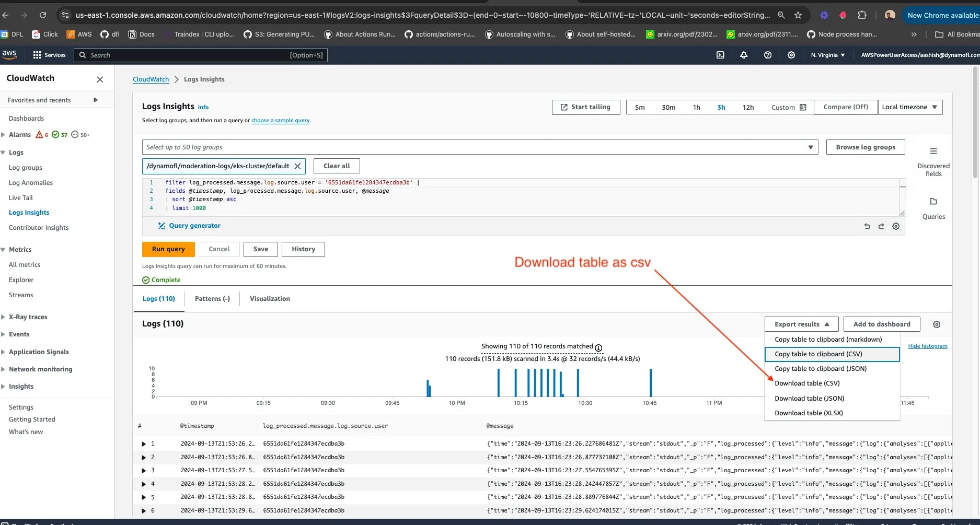Image resolution: width=980 pixels, height=525 pixels.
Task: Select 1h time range
Action: [x=696, y=107]
